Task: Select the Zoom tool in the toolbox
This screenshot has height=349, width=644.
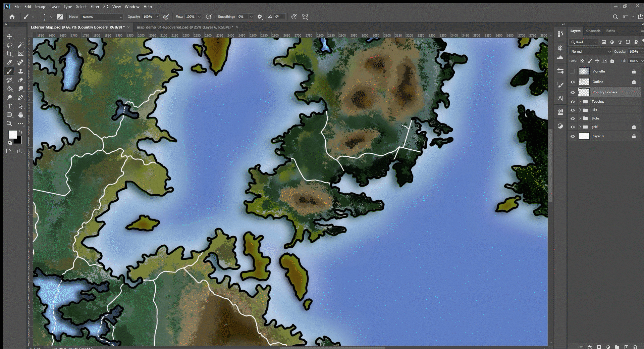Action: pyautogui.click(x=9, y=123)
